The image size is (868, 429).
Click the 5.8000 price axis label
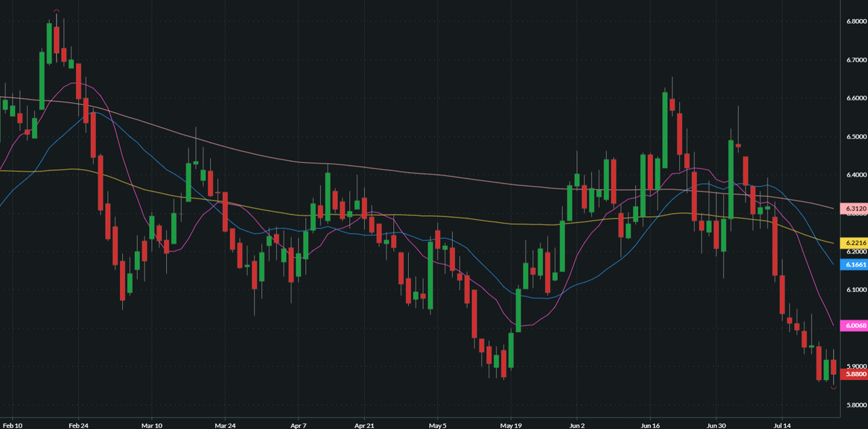[856, 405]
